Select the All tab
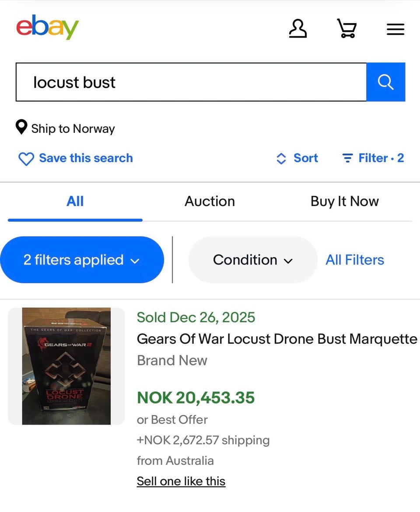 point(75,201)
